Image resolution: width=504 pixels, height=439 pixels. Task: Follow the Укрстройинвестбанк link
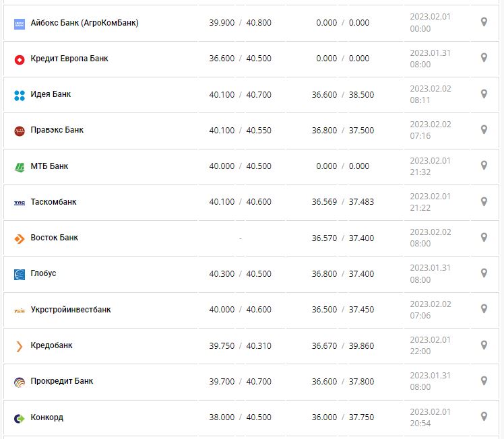tap(71, 310)
